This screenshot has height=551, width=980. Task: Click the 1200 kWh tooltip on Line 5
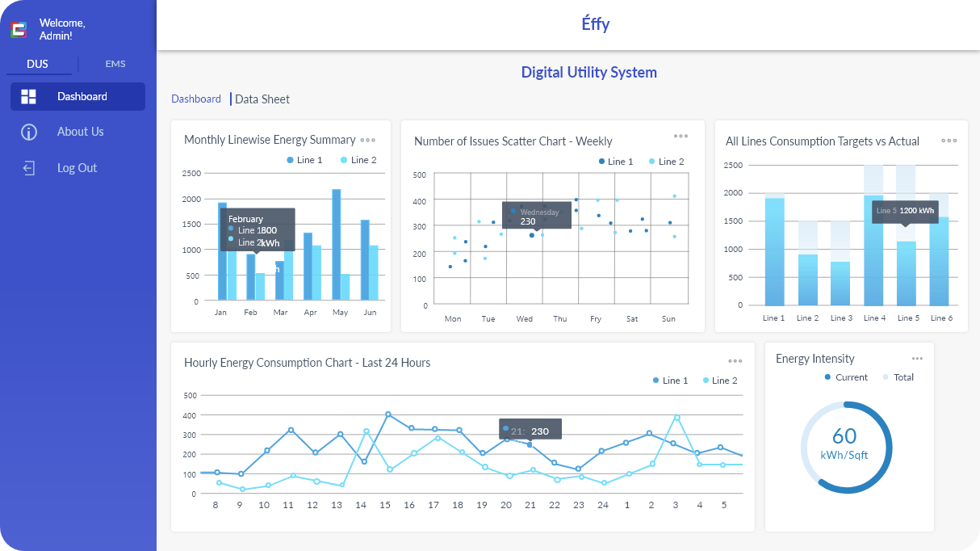coord(906,212)
